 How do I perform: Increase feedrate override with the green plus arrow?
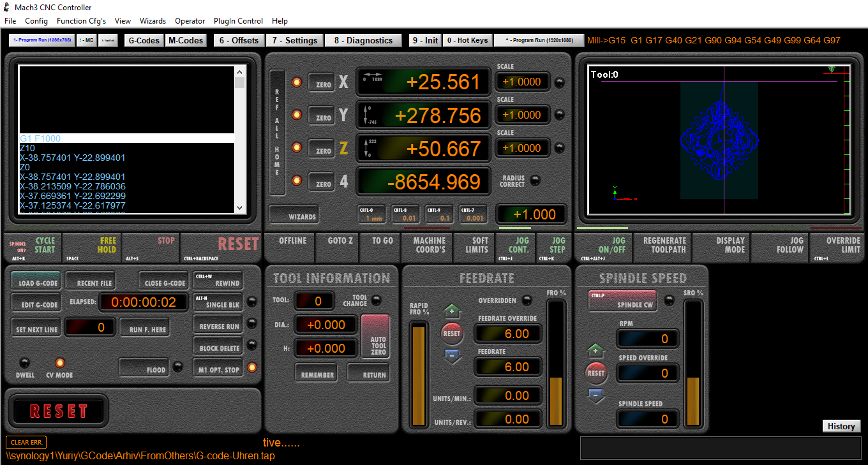click(x=452, y=311)
